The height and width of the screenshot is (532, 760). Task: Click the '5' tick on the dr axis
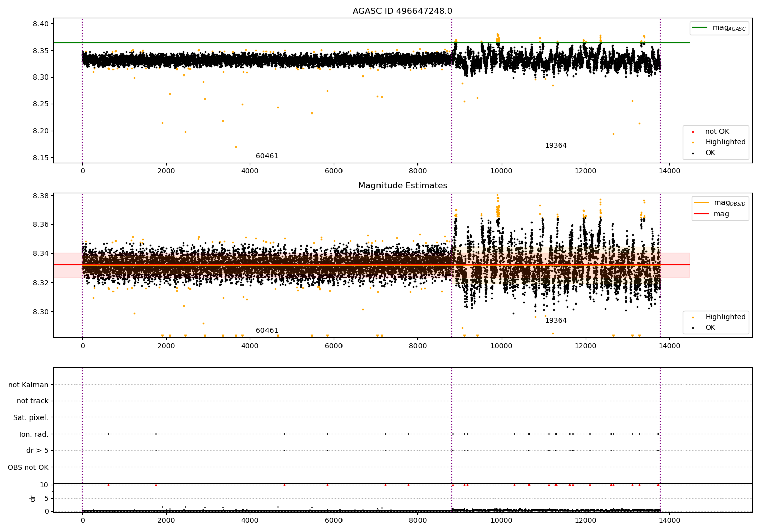pos(46,498)
